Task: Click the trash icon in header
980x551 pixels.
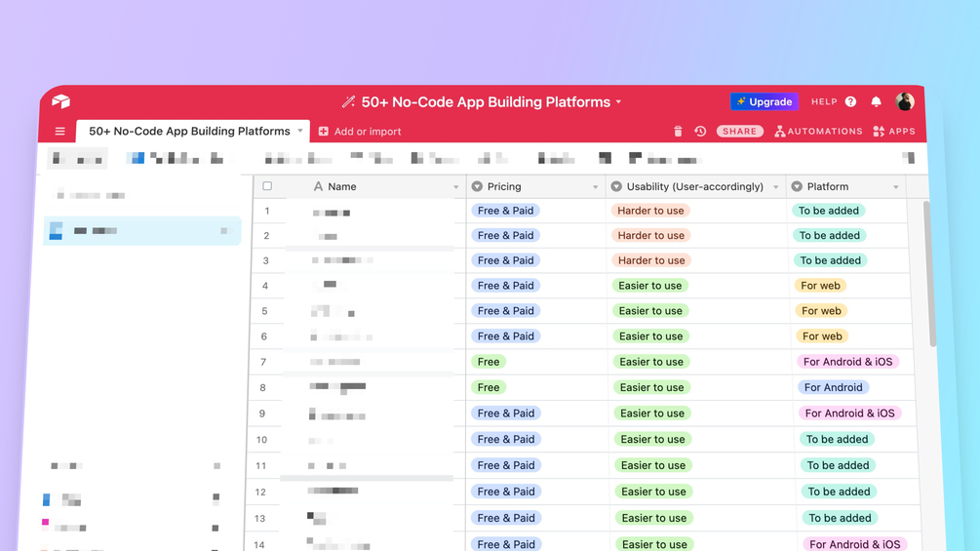Action: pos(678,132)
